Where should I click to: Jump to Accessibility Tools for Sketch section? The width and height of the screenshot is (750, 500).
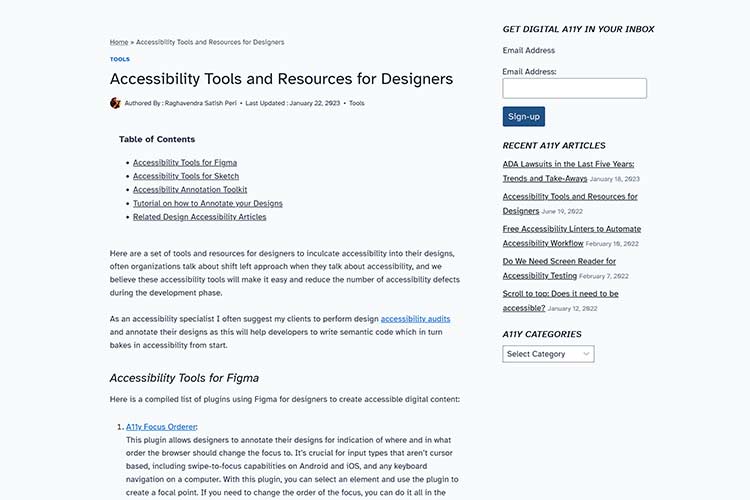click(x=186, y=176)
